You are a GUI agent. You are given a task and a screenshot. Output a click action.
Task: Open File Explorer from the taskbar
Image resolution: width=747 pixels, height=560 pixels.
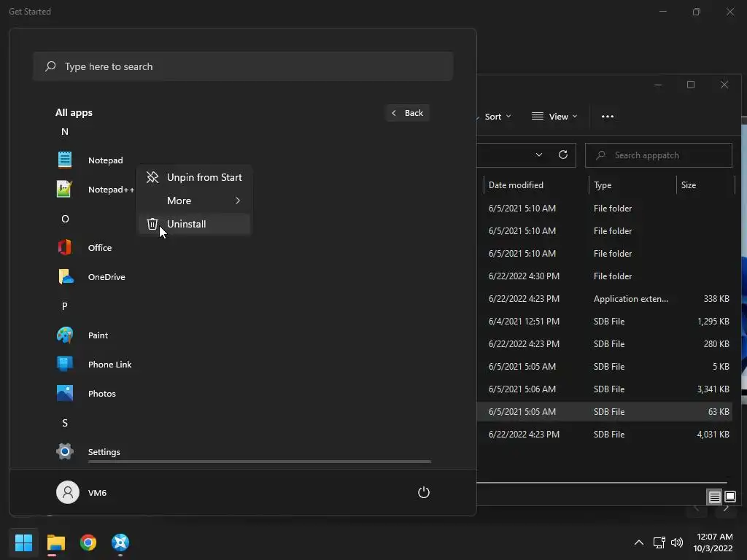pos(55,542)
